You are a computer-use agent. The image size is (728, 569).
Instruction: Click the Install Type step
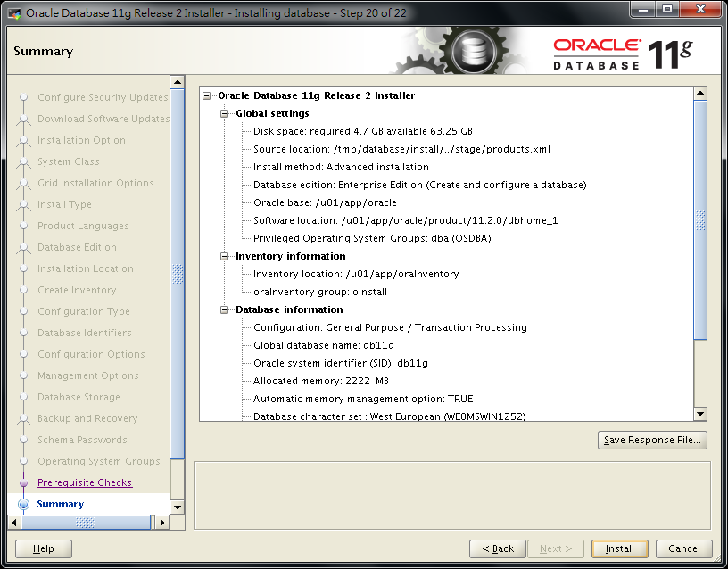(64, 204)
